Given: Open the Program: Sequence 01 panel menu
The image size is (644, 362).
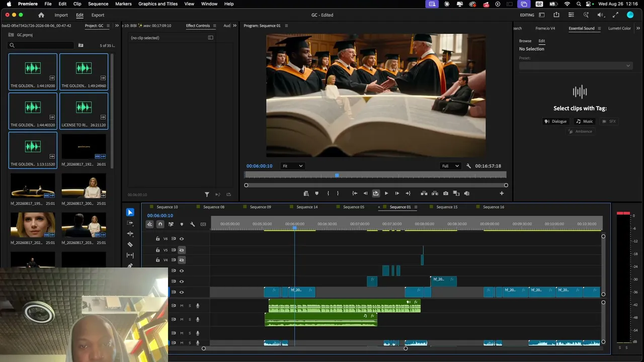Looking at the screenshot, I should click(286, 26).
